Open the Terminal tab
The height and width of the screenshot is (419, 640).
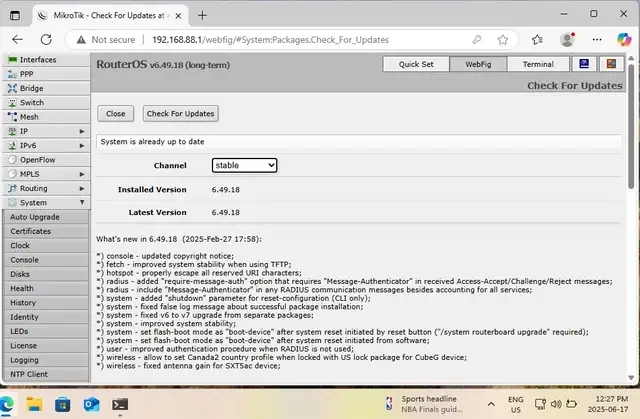(x=538, y=64)
